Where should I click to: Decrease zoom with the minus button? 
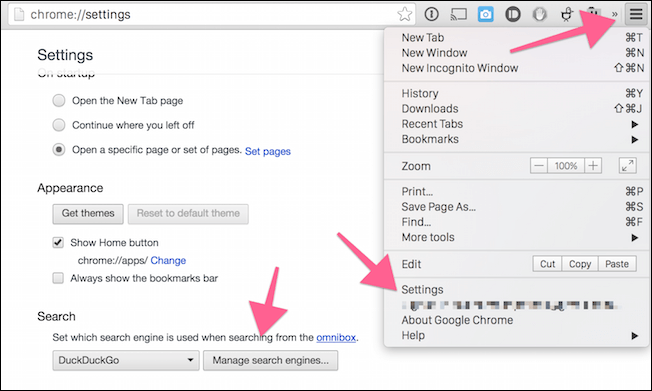tap(539, 166)
